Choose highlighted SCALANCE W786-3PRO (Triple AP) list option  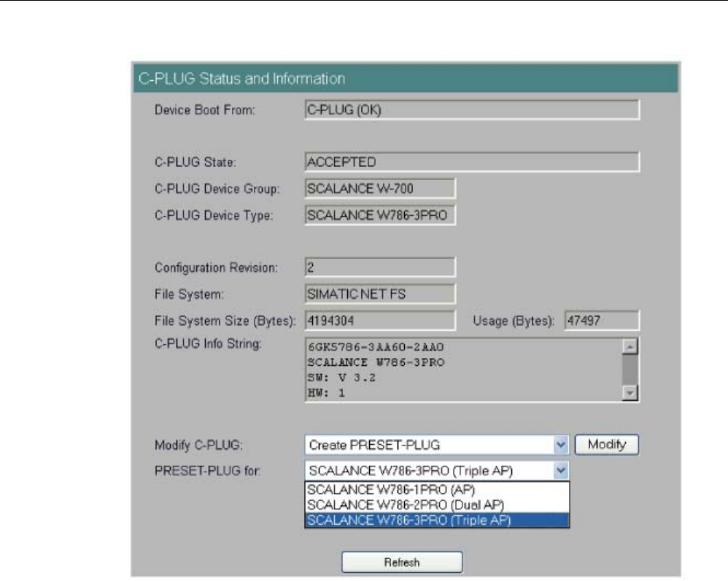pyautogui.click(x=437, y=520)
